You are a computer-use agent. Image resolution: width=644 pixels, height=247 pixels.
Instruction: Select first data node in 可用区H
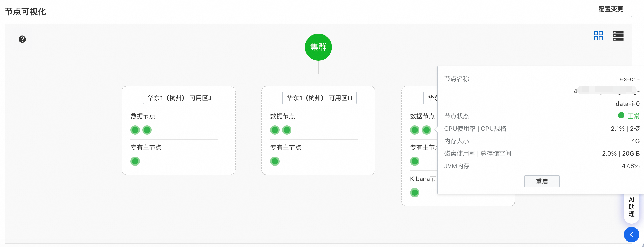click(x=275, y=130)
